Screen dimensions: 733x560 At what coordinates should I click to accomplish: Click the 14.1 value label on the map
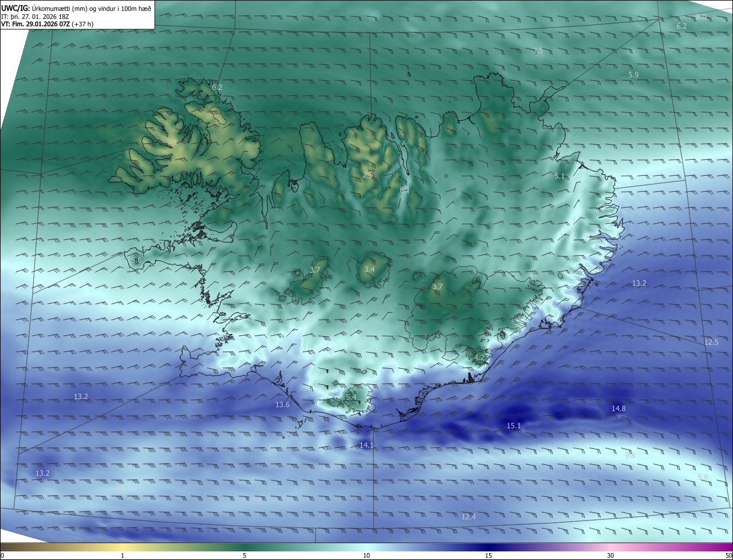pos(366,445)
